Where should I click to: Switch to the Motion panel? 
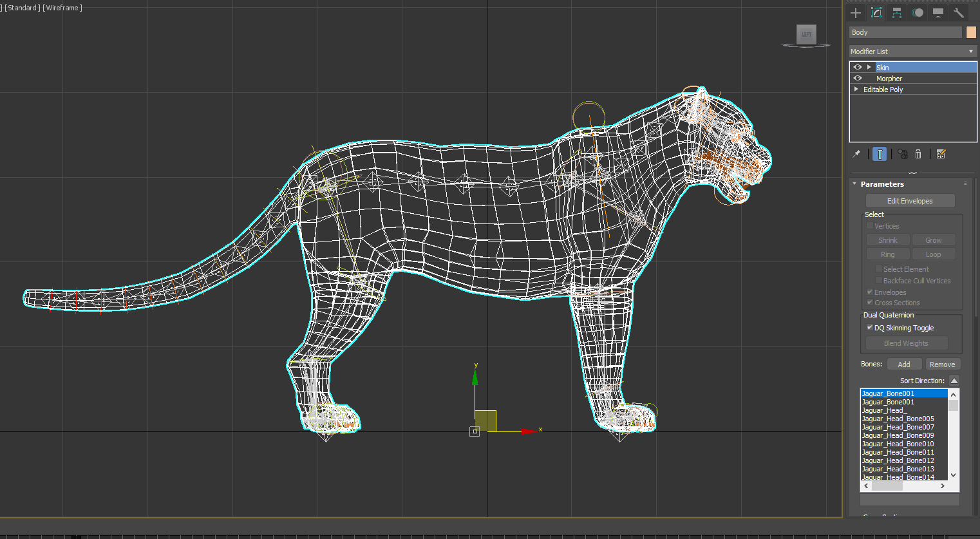click(917, 12)
